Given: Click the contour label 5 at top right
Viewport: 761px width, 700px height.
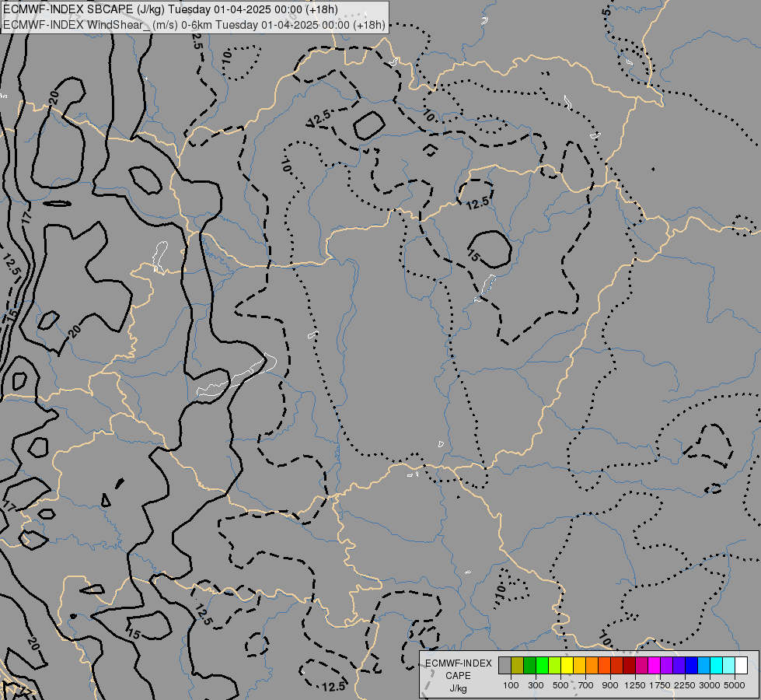Looking at the screenshot, I should (606, 12).
